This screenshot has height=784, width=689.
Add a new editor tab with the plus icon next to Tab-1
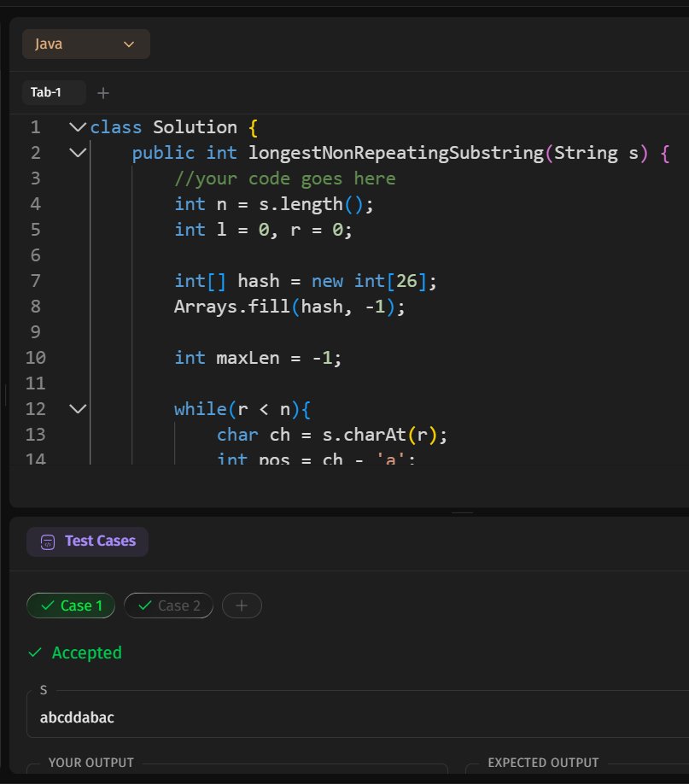point(103,93)
